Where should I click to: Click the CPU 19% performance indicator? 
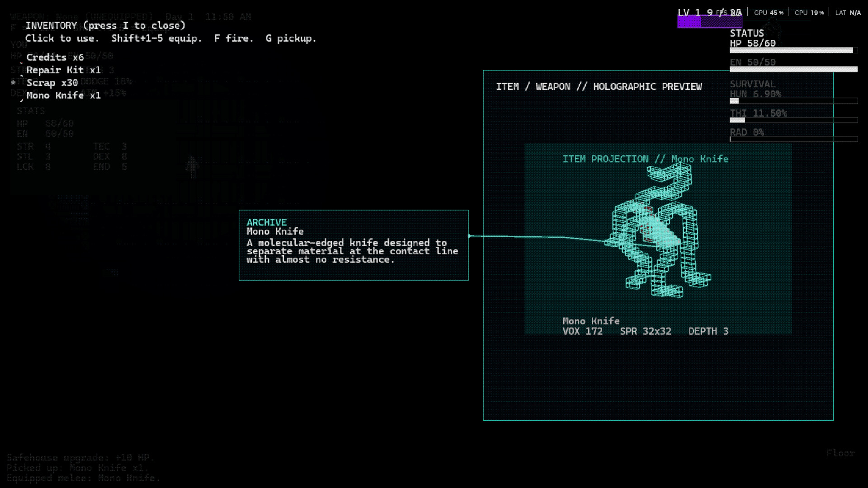click(809, 13)
